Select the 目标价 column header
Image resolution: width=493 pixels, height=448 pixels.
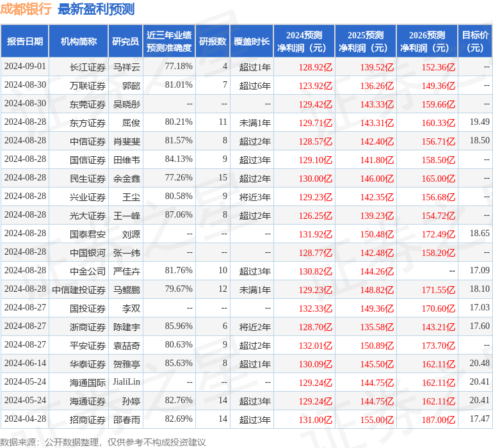[x=475, y=41]
